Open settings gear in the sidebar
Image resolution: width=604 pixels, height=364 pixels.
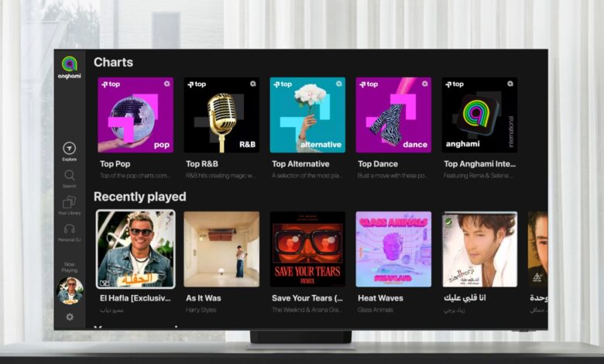point(70,317)
